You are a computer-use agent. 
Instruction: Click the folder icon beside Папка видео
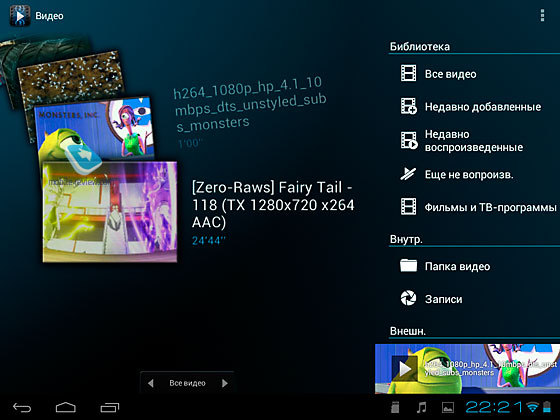click(409, 266)
